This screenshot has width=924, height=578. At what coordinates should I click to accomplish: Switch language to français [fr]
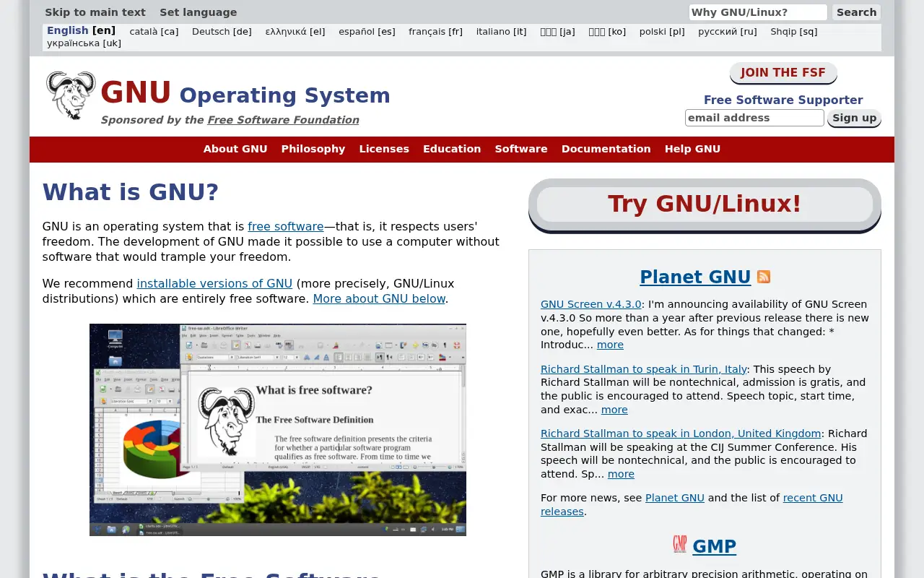pos(435,32)
